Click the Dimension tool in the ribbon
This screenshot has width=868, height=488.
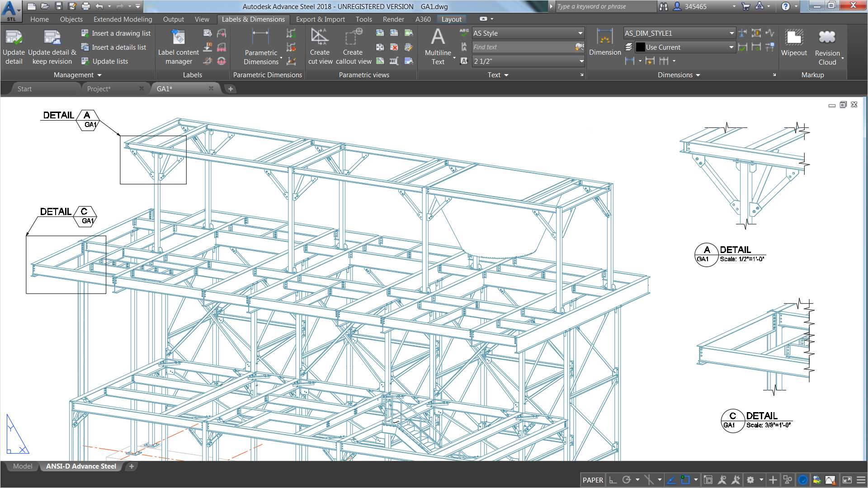[604, 43]
